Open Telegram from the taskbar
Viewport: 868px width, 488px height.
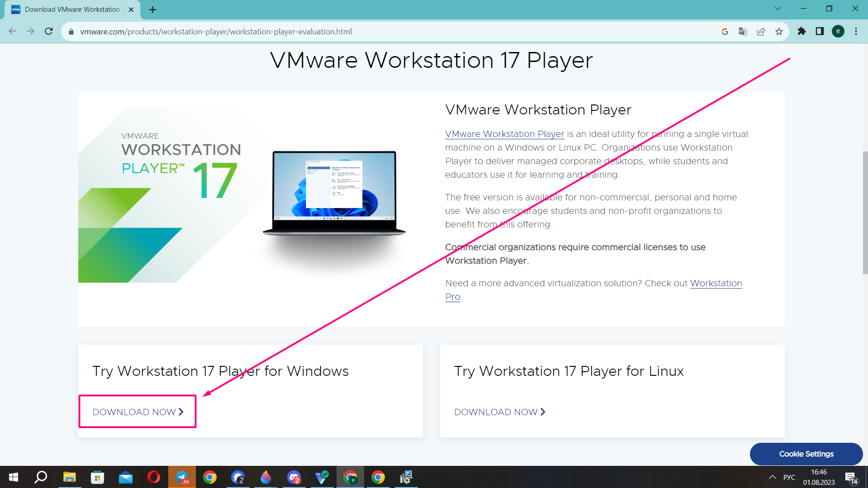point(182,477)
